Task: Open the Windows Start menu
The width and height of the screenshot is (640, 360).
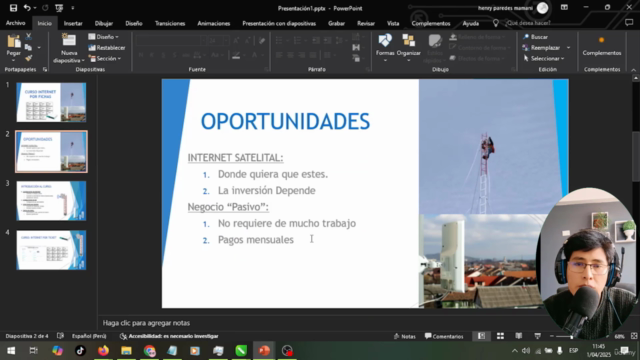Action: tap(11, 351)
